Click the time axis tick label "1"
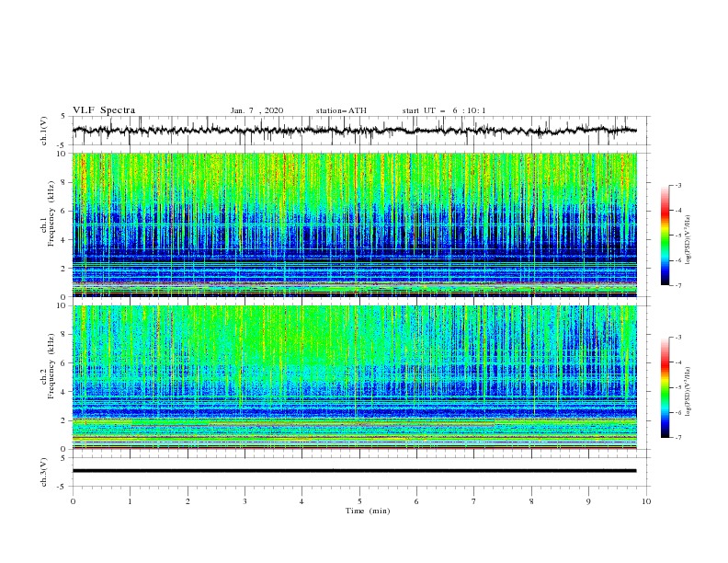The width and height of the screenshot is (728, 563). [x=130, y=501]
